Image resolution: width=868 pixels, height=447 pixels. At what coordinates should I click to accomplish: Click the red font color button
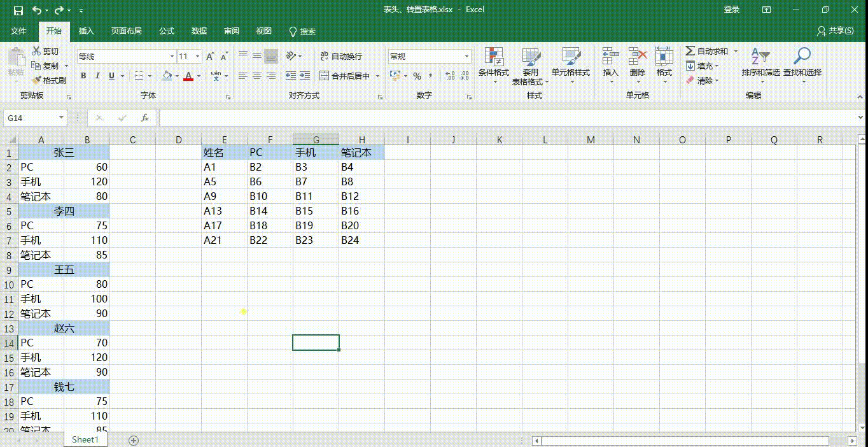[188, 76]
